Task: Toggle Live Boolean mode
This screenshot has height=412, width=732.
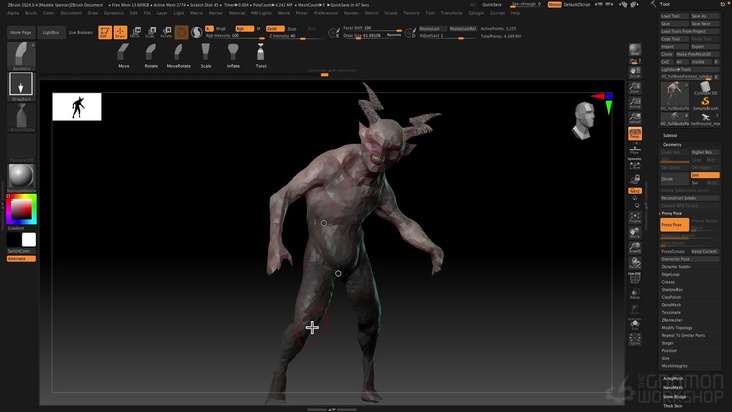Action: pyautogui.click(x=81, y=33)
